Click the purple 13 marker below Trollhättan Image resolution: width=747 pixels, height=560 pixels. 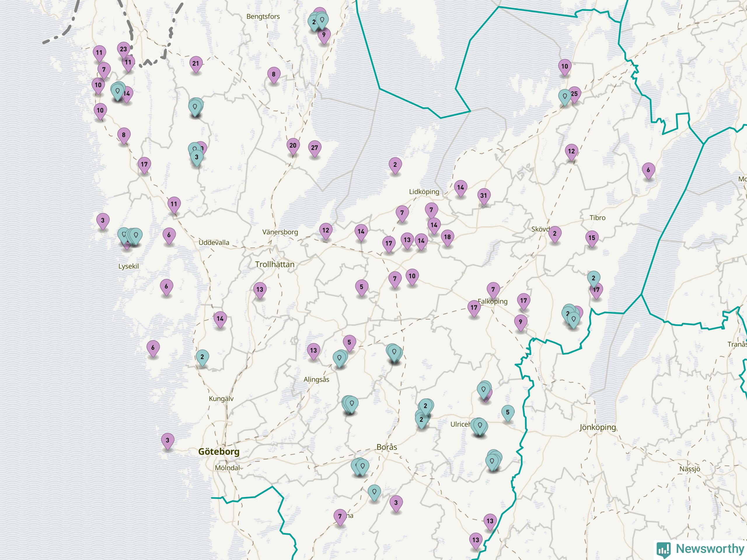pos(260,290)
